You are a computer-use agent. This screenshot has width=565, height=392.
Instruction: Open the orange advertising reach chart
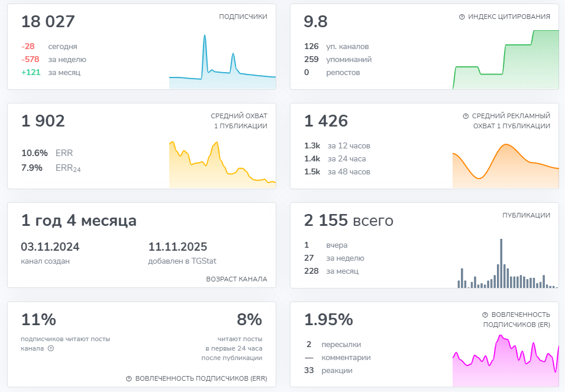pyautogui.click(x=506, y=166)
